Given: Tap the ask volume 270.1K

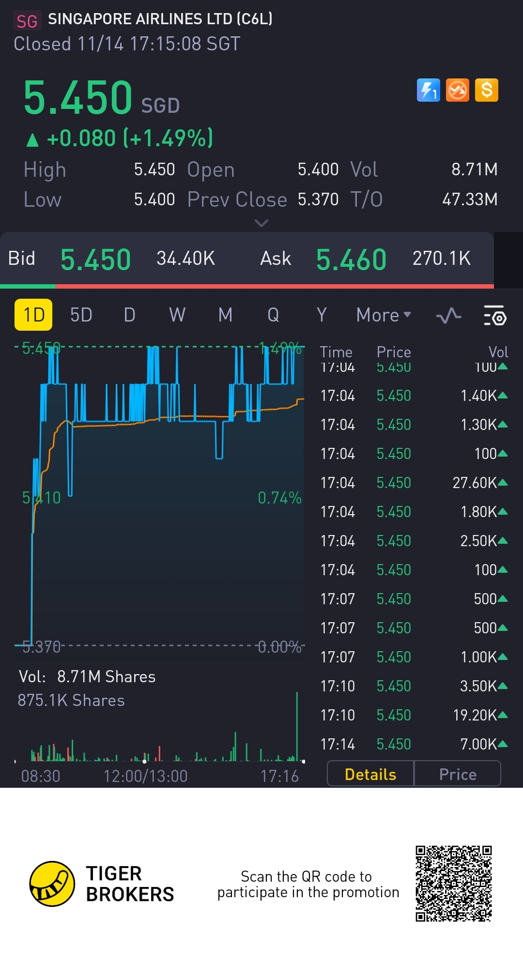Looking at the screenshot, I should [442, 259].
